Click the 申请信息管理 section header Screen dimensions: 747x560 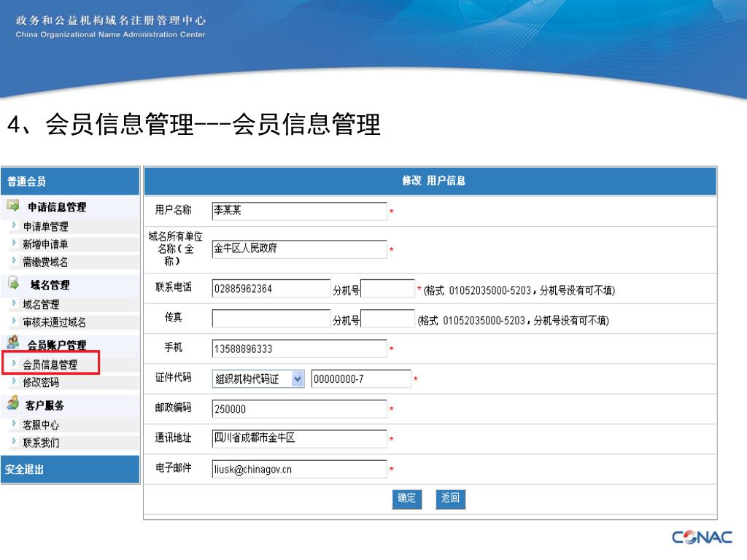pos(57,207)
